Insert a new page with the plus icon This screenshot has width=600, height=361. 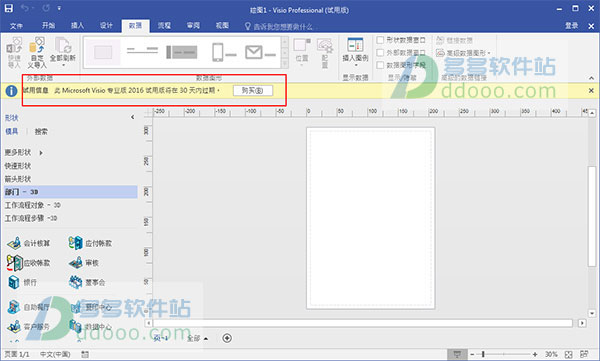click(227, 338)
